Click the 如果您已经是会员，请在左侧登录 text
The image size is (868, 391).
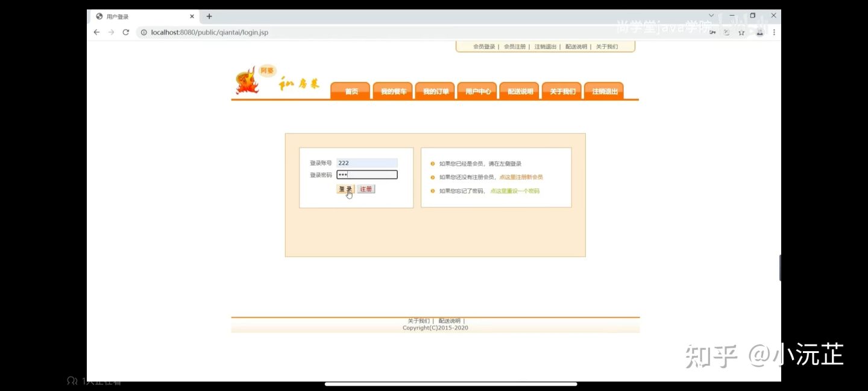pos(480,164)
